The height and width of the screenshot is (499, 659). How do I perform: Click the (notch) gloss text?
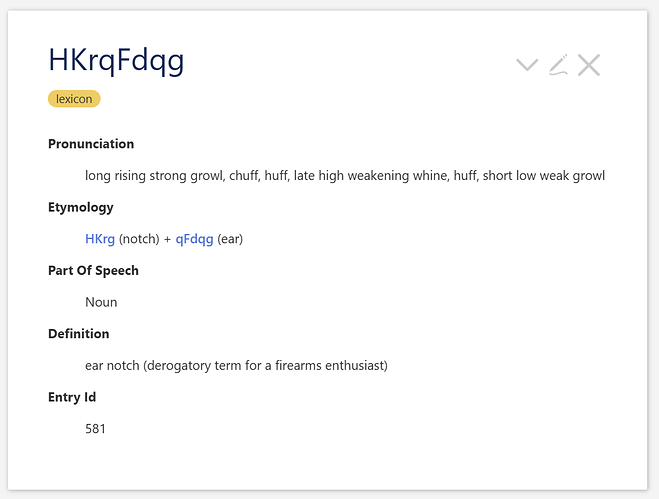pos(139,239)
